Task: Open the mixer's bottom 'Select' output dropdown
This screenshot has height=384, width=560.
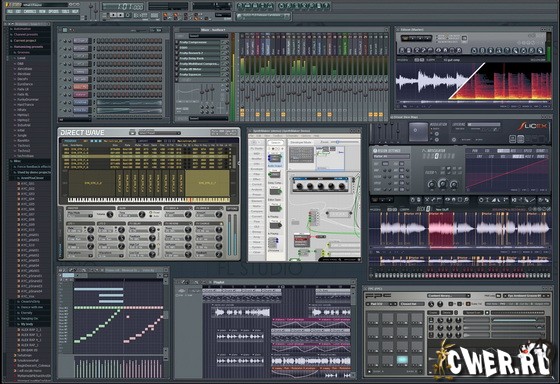Action: [x=208, y=118]
